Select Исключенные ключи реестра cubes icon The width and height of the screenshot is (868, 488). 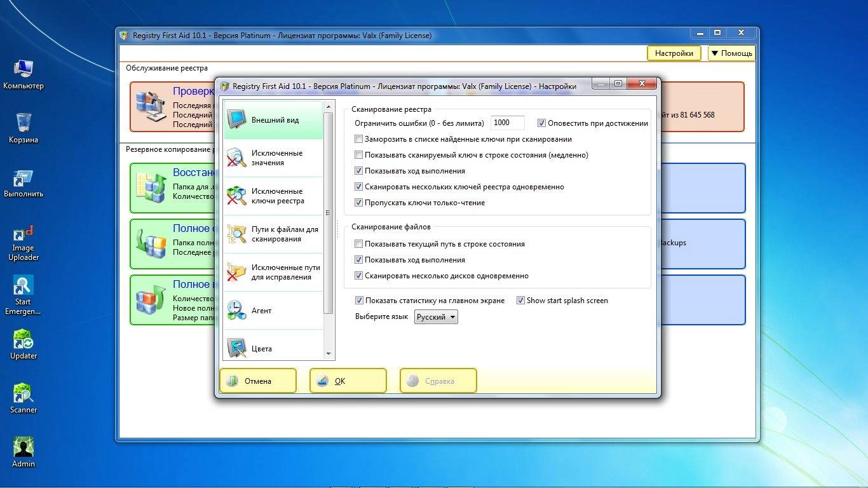[x=237, y=196]
